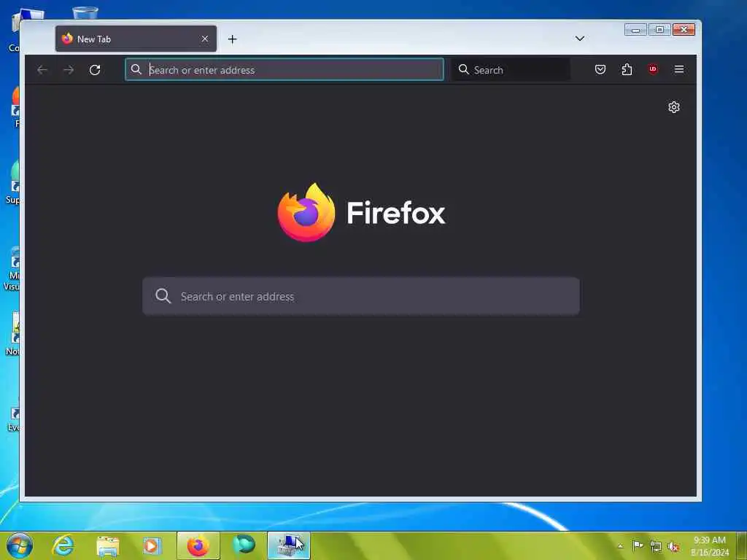Screen dimensions: 747x560
Task: Minimize the Firefox window
Action: pyautogui.click(x=635, y=30)
